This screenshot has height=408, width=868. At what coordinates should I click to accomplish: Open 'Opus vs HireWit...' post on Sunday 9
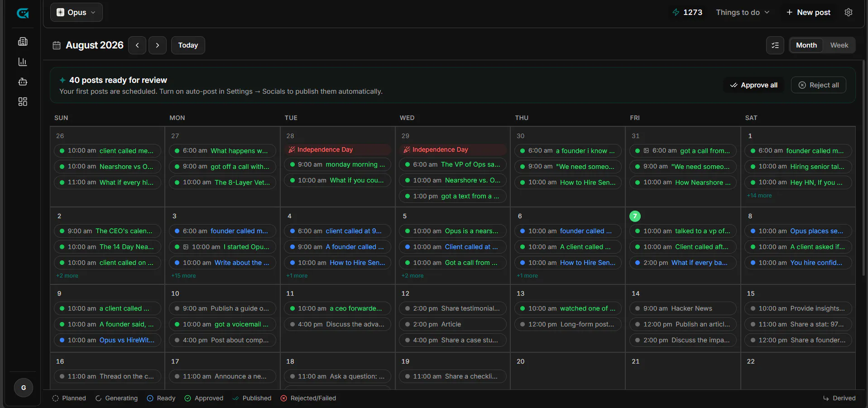[107, 340]
